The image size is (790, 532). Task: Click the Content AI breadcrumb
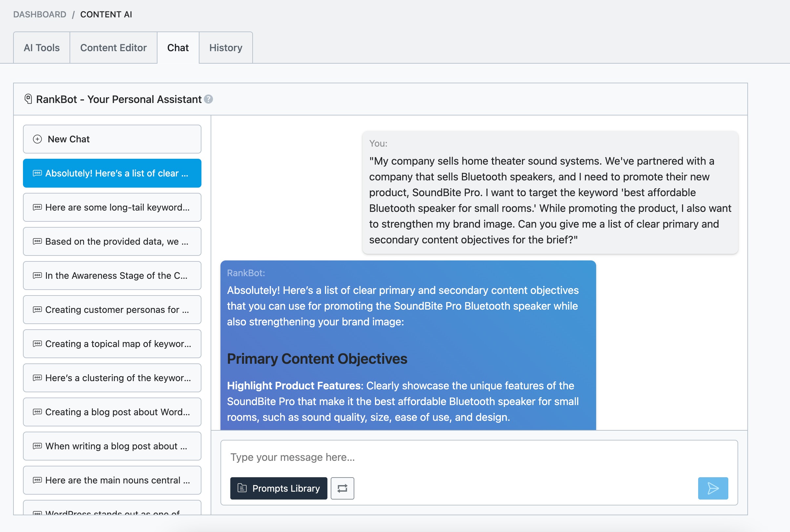click(x=106, y=14)
